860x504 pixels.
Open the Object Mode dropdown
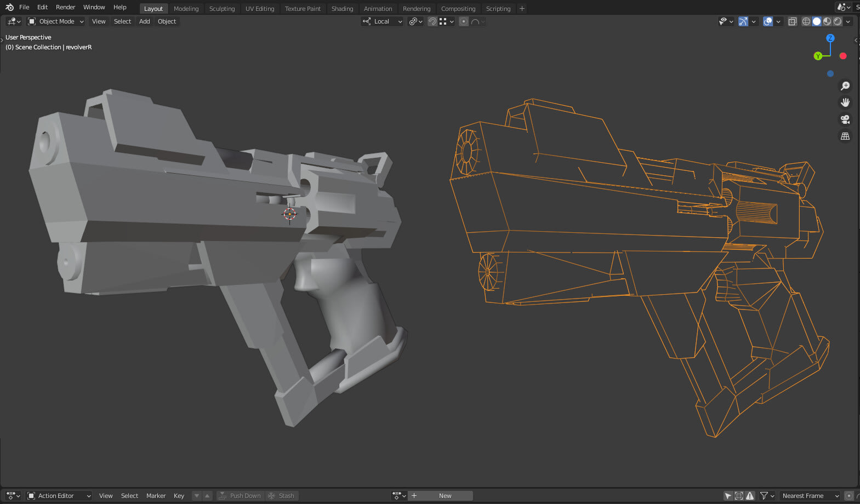click(56, 21)
